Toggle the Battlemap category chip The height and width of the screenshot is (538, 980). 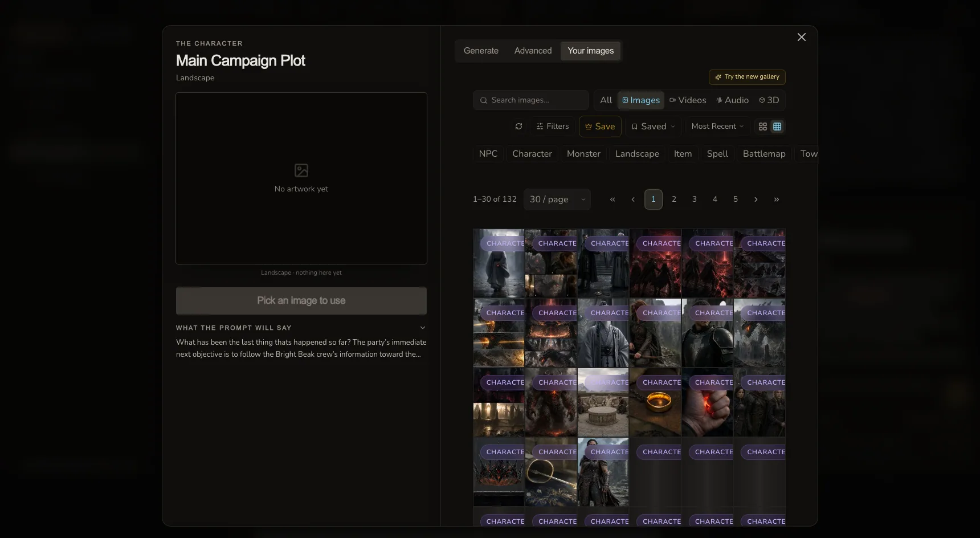[764, 154]
